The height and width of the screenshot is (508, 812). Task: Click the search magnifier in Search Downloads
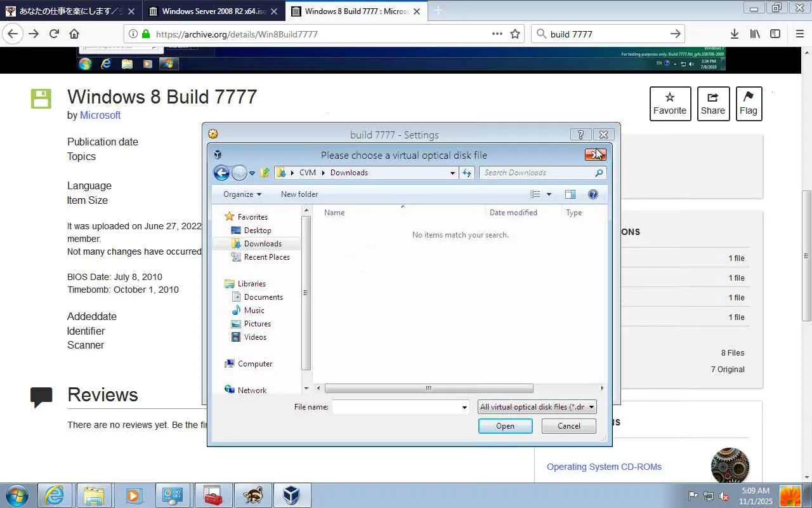point(599,173)
